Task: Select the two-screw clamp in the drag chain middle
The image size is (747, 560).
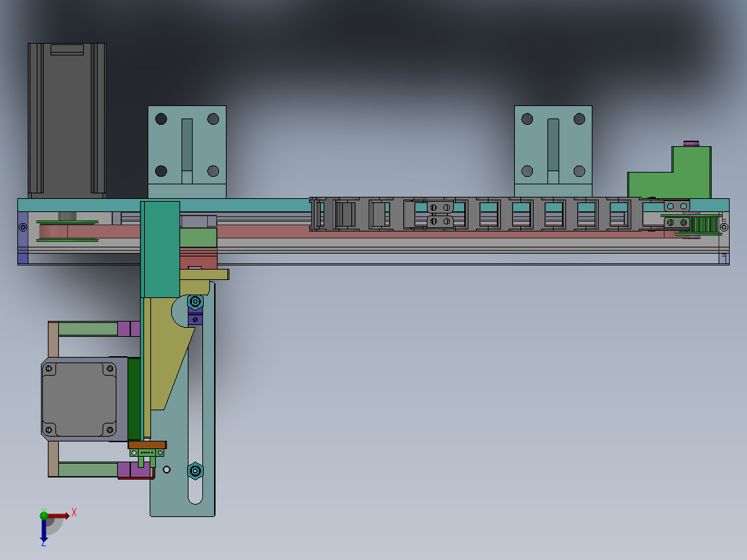Action: coord(440,214)
